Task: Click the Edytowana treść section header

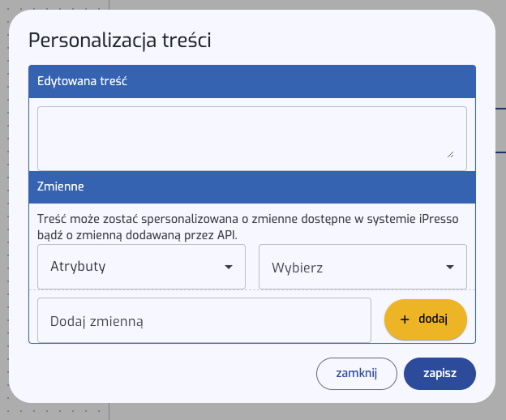Action: [251, 82]
